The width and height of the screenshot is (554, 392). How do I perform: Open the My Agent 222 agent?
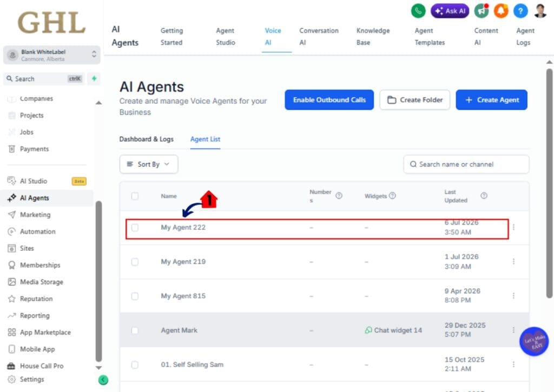(183, 228)
